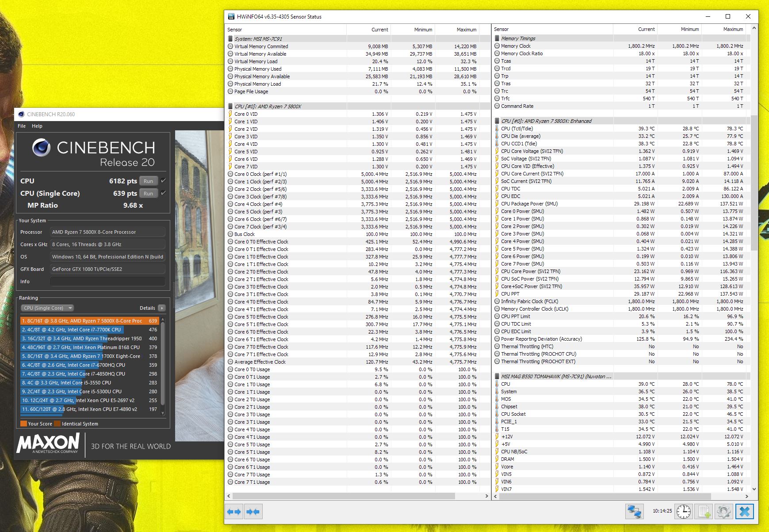
Task: Select the Intel Core i5-3550 ranking entry
Action: click(x=89, y=383)
